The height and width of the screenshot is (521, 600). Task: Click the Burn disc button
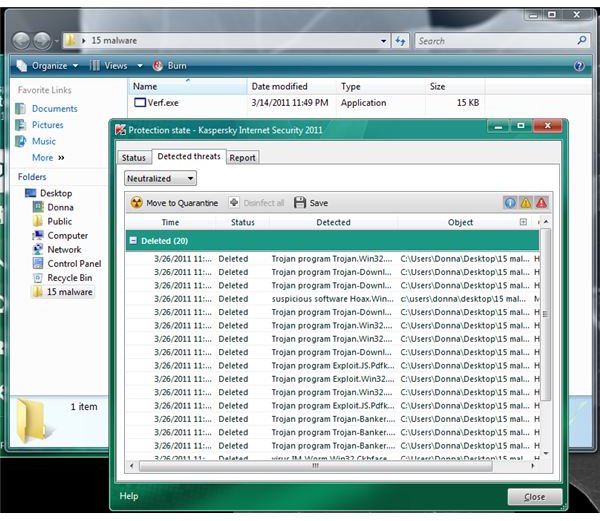point(170,66)
